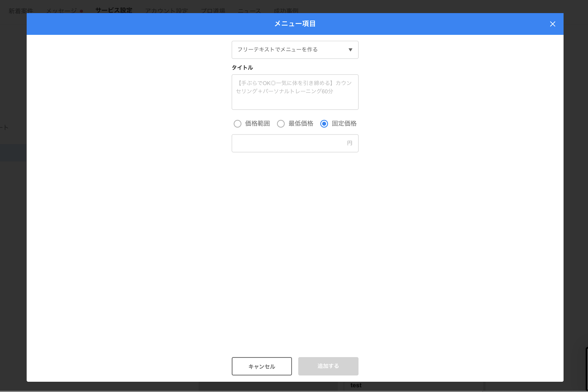This screenshot has height=392, width=588.
Task: Click the unread indicator dot beside メッセージ
Action: 82,10
